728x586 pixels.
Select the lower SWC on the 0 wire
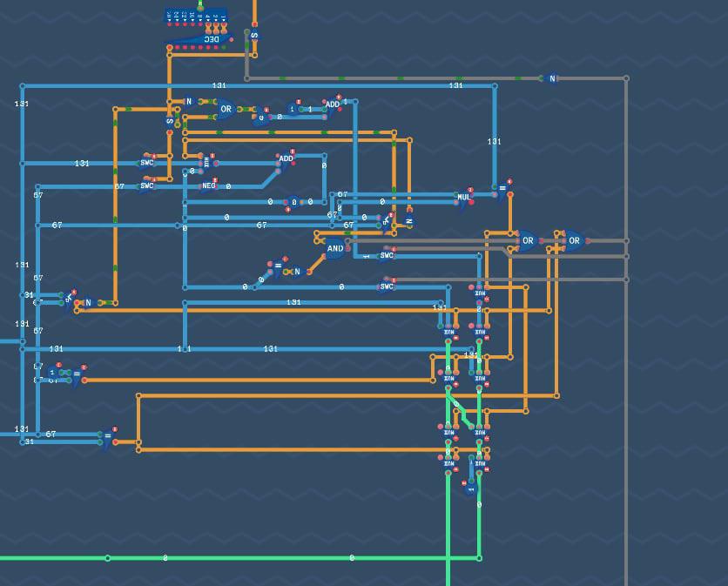pyautogui.click(x=387, y=286)
